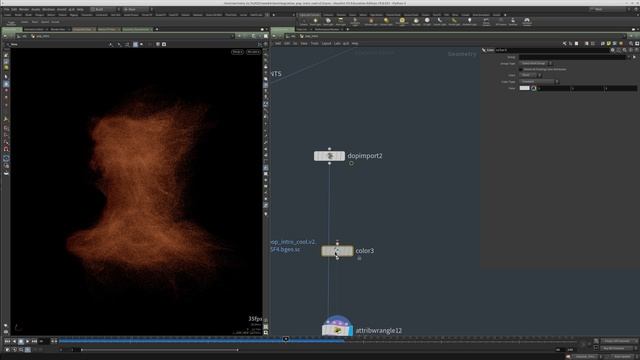The image size is (640, 360).
Task: Click the network editor search icon
Action: 631,43
